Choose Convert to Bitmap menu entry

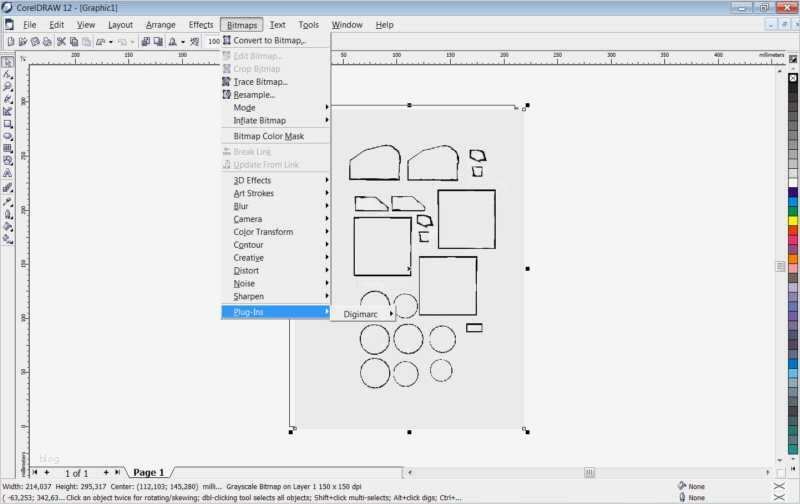[x=276, y=40]
